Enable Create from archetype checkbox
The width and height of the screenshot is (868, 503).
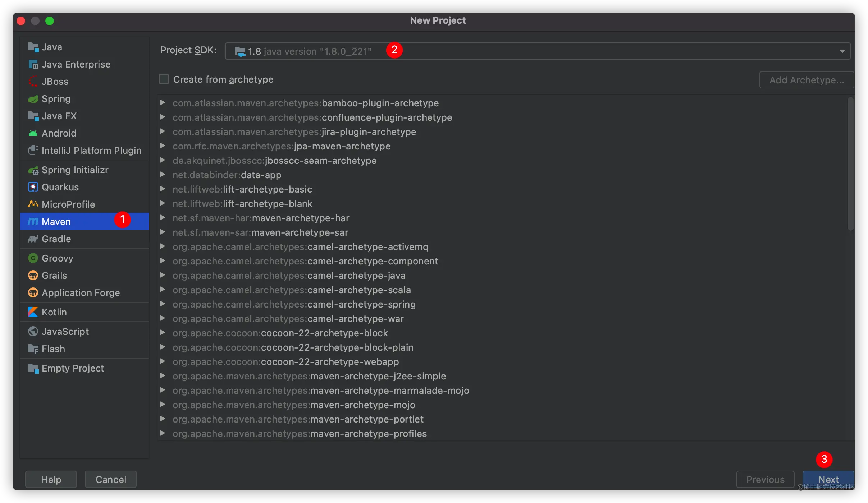tap(164, 79)
